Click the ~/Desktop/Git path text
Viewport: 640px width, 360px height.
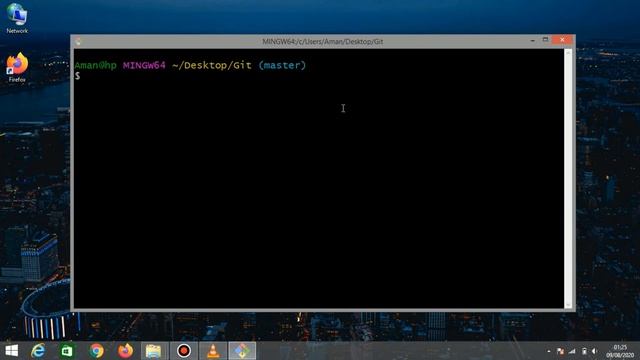coord(212,65)
